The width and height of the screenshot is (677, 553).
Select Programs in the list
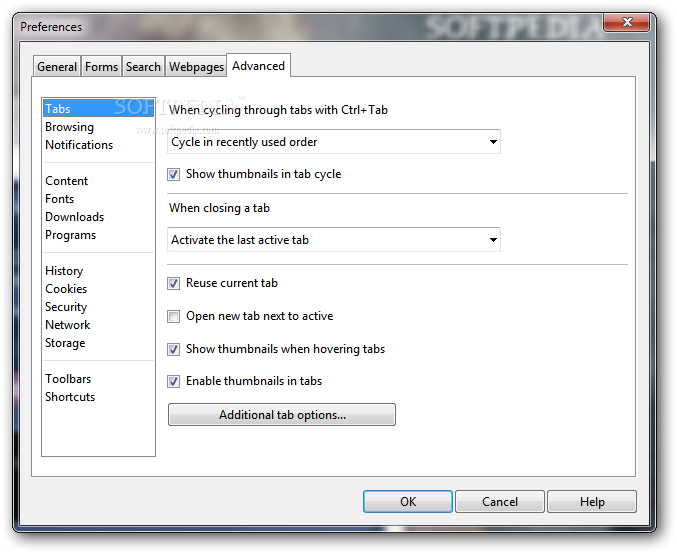coord(98,235)
